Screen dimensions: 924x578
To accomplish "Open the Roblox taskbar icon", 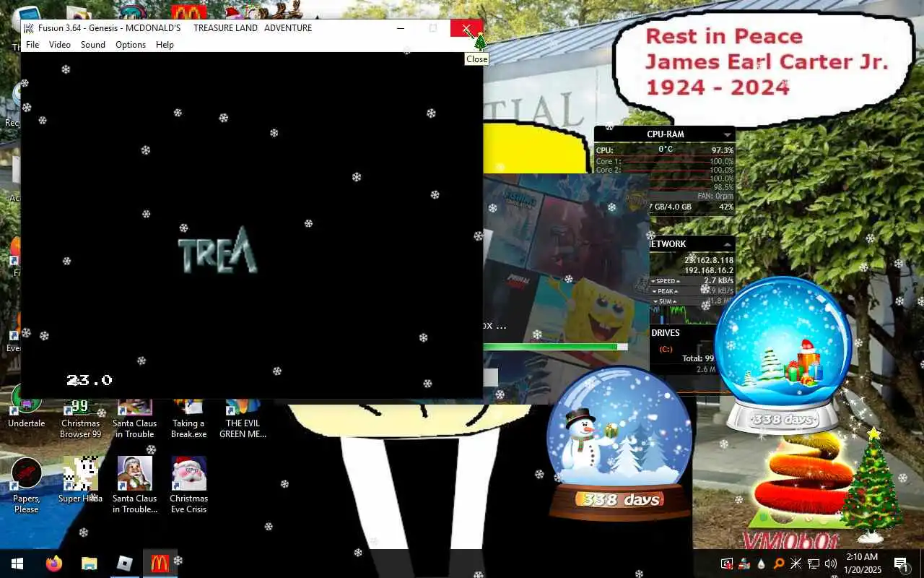I will click(x=124, y=564).
